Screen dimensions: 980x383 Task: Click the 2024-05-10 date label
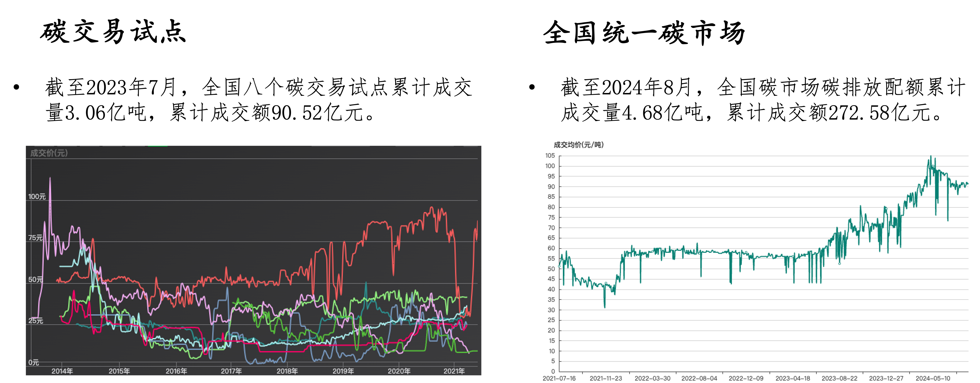[933, 378]
